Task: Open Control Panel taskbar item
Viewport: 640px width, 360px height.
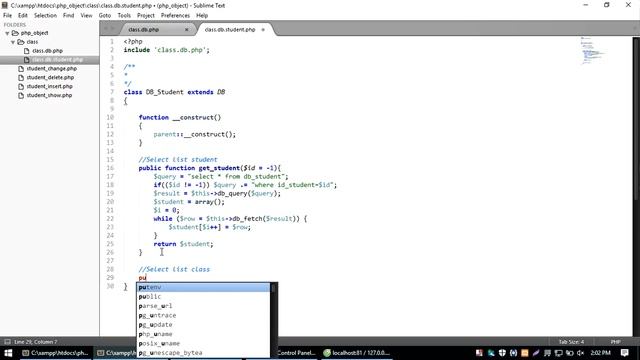Action: pyautogui.click(x=297, y=353)
